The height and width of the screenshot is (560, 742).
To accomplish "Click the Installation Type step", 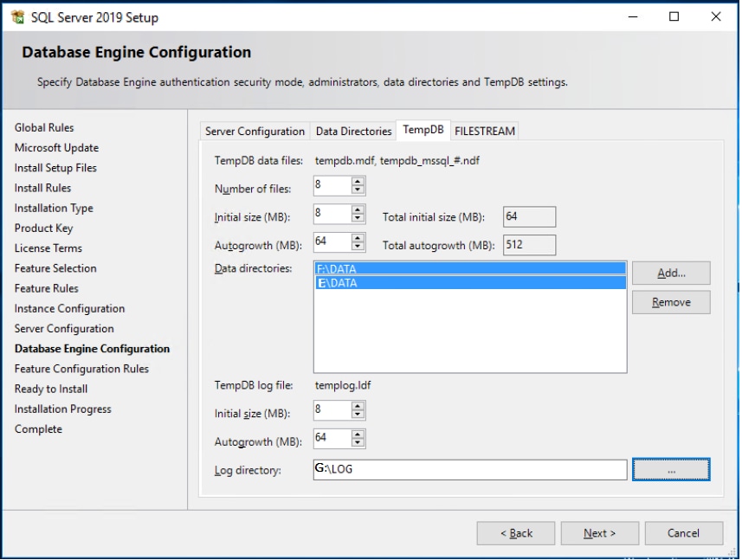I will point(54,208).
